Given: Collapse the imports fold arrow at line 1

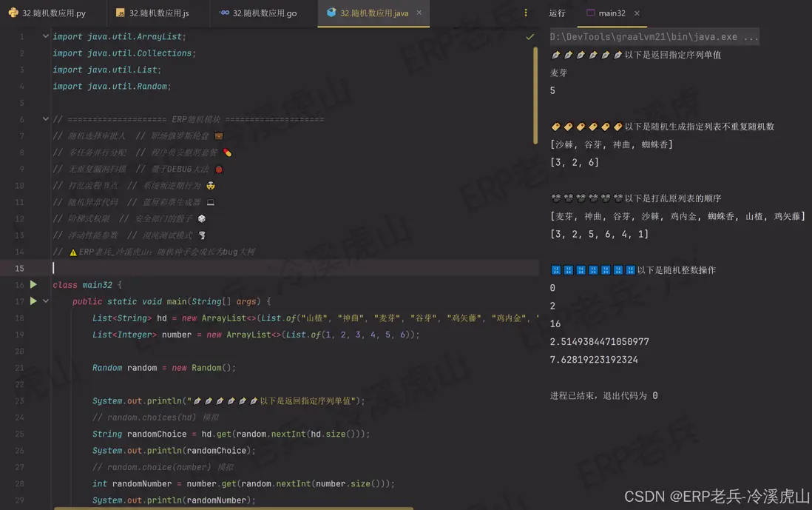Looking at the screenshot, I should coord(46,36).
